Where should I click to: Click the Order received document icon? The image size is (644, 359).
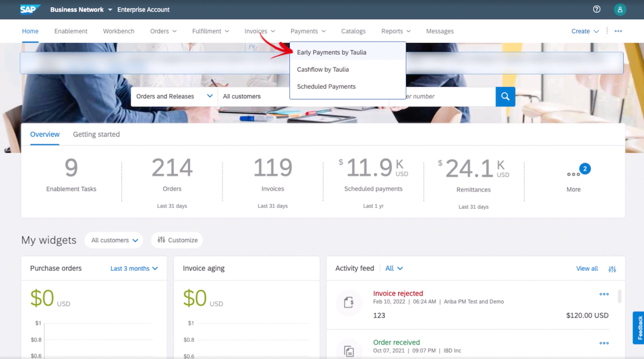pyautogui.click(x=349, y=351)
